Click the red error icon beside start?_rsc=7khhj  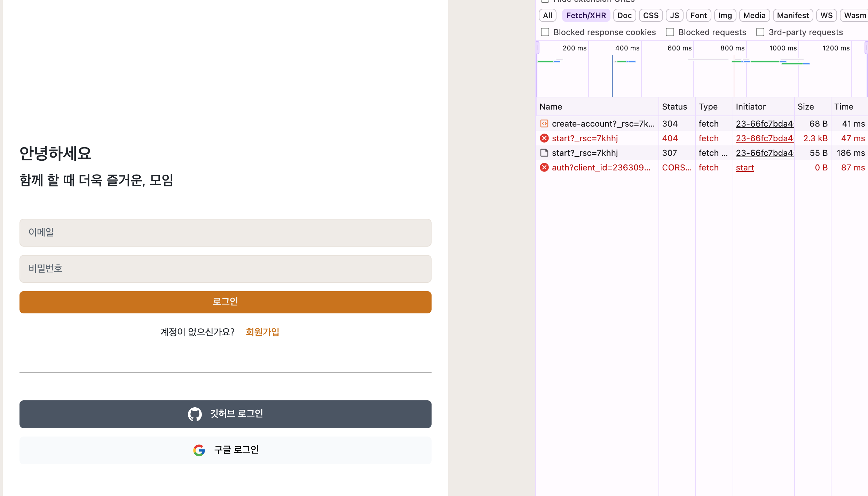coord(544,138)
